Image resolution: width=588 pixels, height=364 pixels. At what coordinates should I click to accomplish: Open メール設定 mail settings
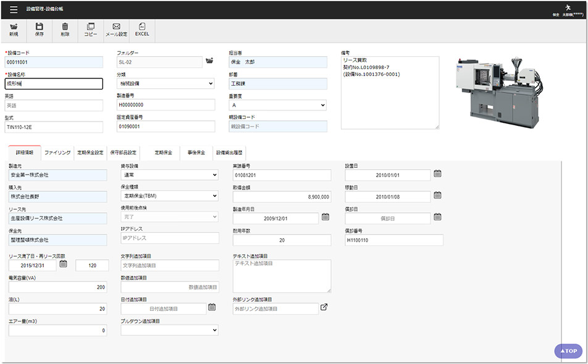pos(116,30)
